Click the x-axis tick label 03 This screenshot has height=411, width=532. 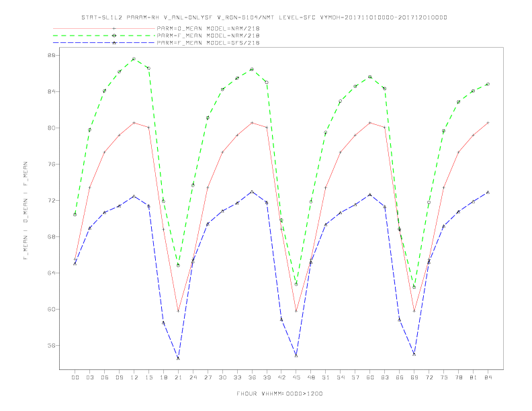pyautogui.click(x=90, y=377)
